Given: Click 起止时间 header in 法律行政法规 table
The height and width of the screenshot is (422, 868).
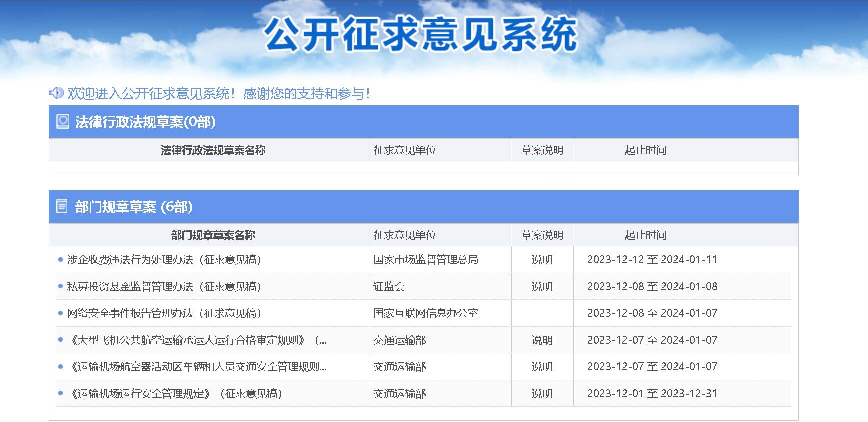Looking at the screenshot, I should click(x=645, y=150).
